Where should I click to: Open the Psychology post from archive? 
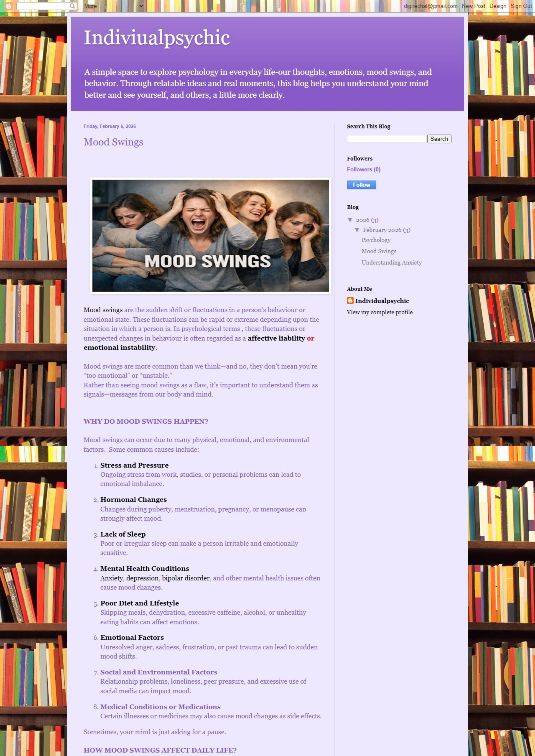[x=376, y=240]
